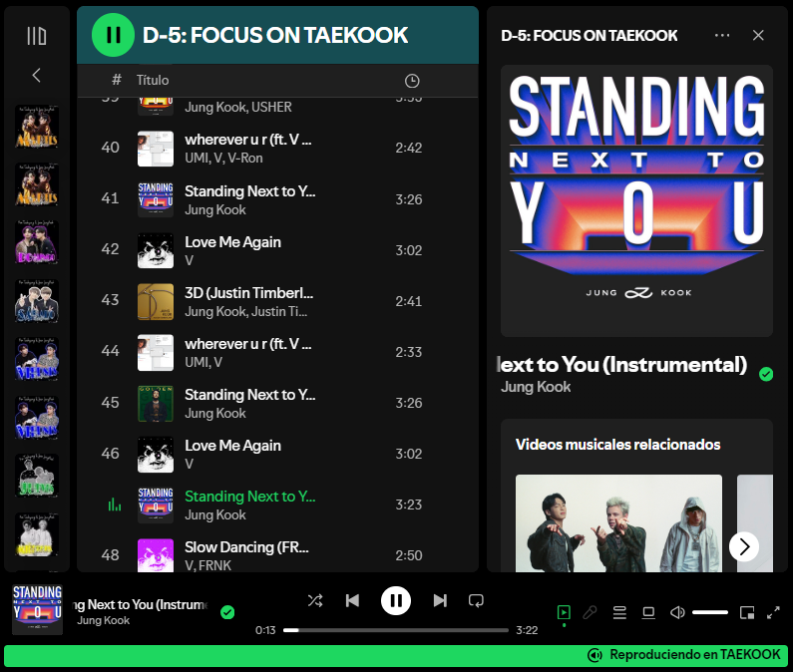Image resolution: width=793 pixels, height=672 pixels.
Task: Adjust the volume slider
Action: pos(710,612)
